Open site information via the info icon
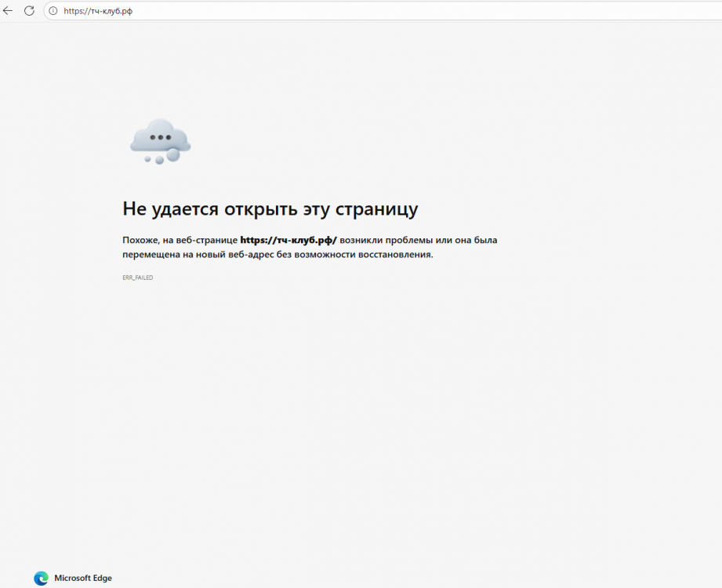 pyautogui.click(x=53, y=11)
